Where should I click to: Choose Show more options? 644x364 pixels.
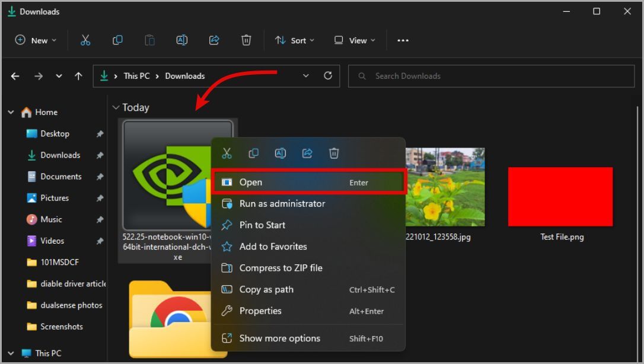[308, 338]
